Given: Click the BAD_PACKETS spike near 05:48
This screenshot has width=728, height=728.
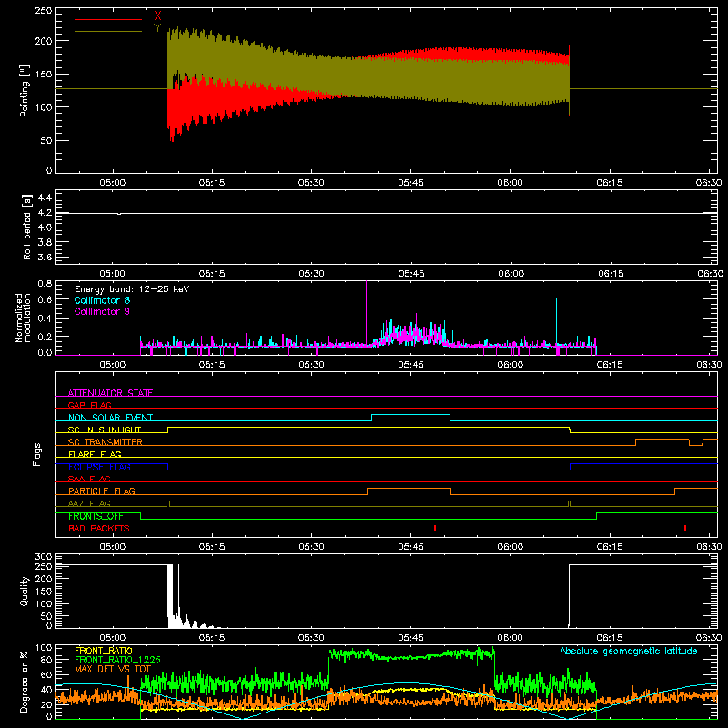Looking at the screenshot, I should pos(435,528).
